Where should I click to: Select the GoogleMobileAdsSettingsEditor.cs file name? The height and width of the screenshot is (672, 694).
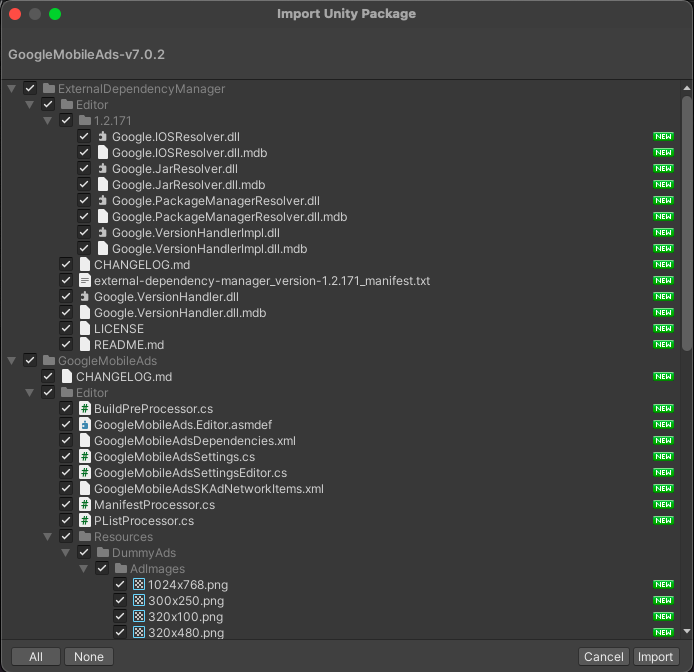(190, 473)
